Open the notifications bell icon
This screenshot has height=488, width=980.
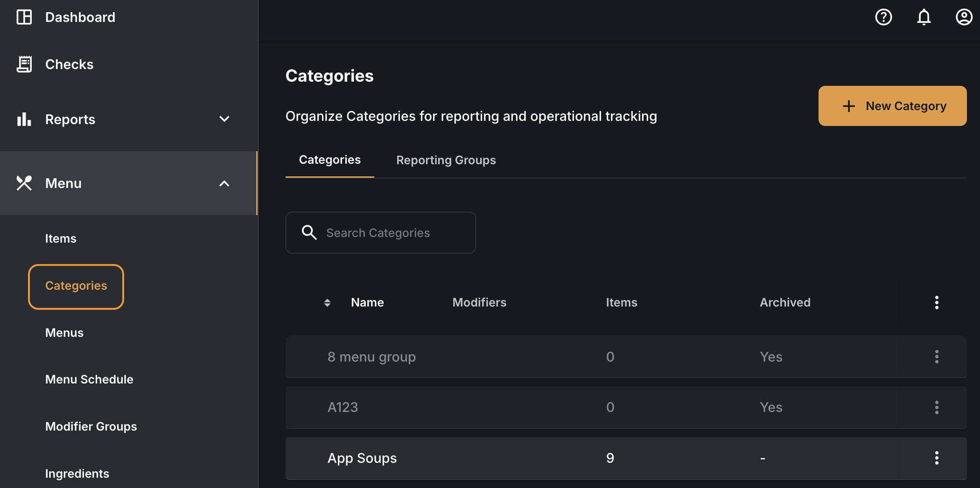pos(924,17)
